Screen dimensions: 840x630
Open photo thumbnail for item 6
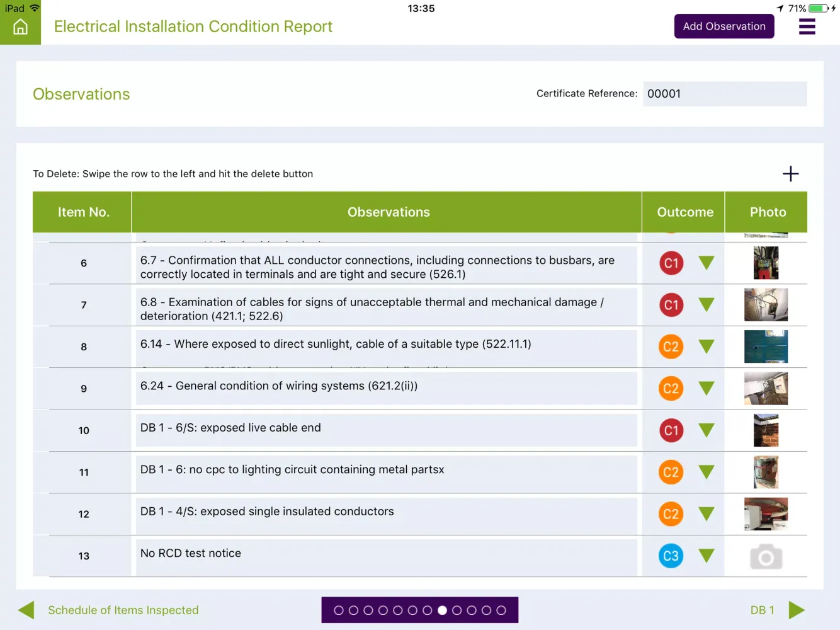point(766,263)
